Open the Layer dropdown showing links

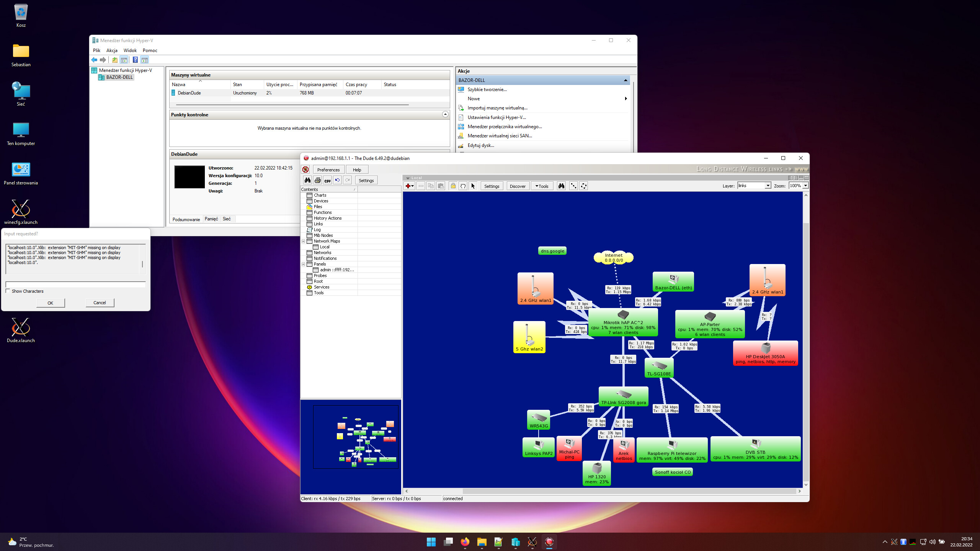pyautogui.click(x=753, y=186)
